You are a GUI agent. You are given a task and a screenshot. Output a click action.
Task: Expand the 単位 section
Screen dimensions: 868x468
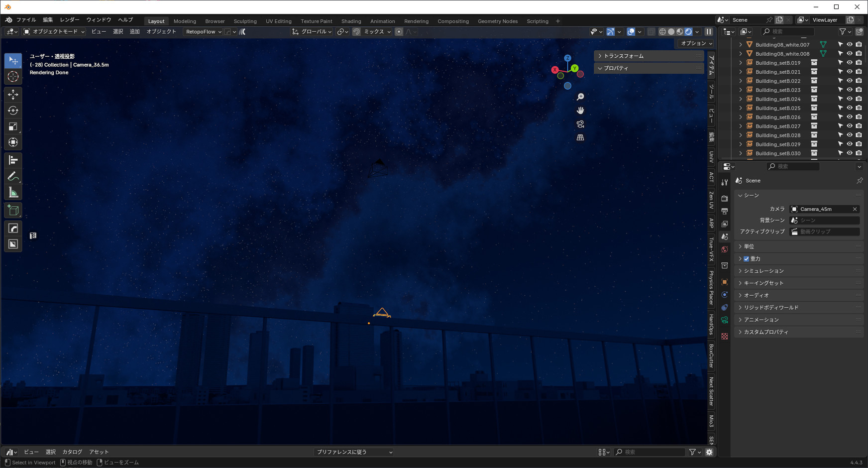[749, 246]
